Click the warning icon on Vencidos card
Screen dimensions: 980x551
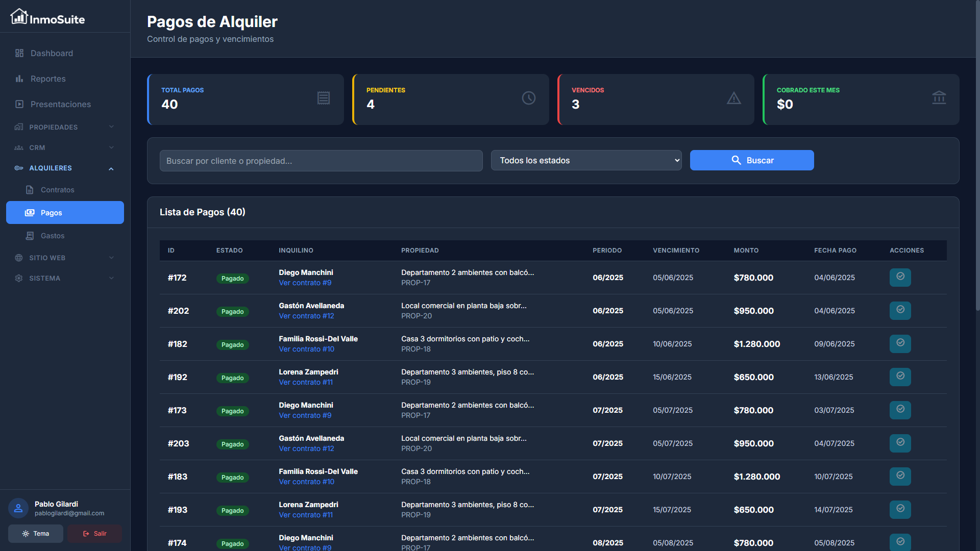click(x=734, y=98)
